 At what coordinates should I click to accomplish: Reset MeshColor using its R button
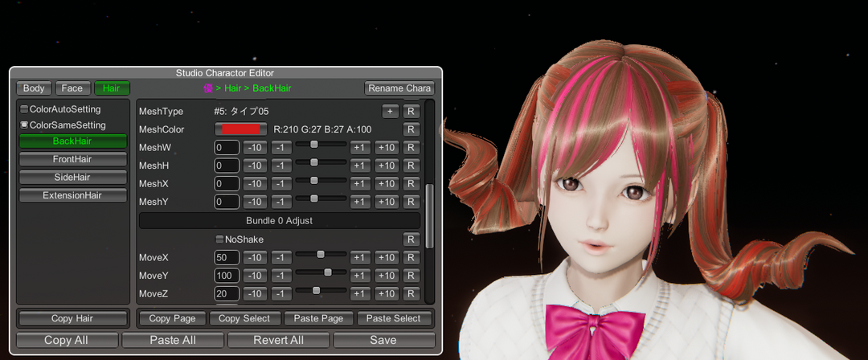click(411, 129)
